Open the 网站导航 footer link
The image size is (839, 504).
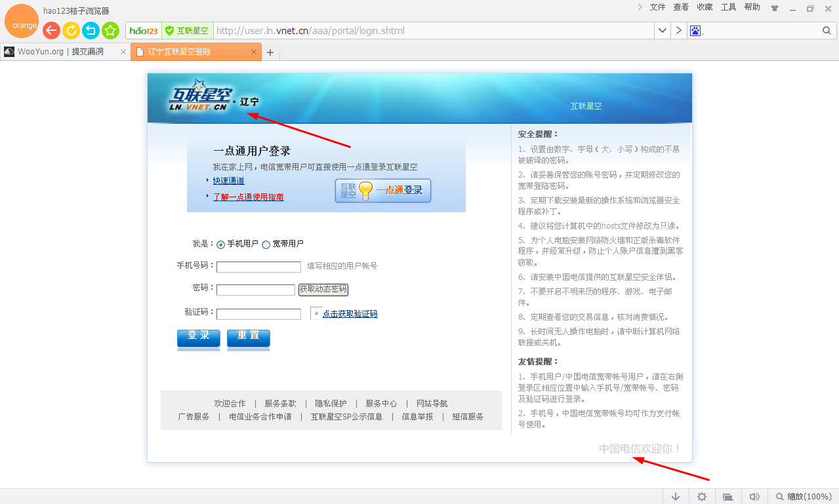coord(432,404)
